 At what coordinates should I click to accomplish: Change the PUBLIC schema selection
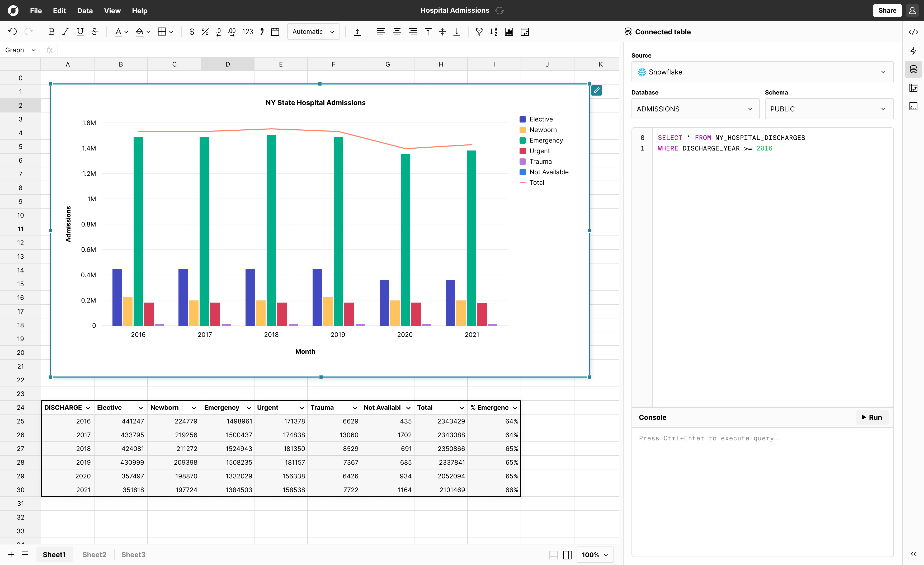pos(829,109)
